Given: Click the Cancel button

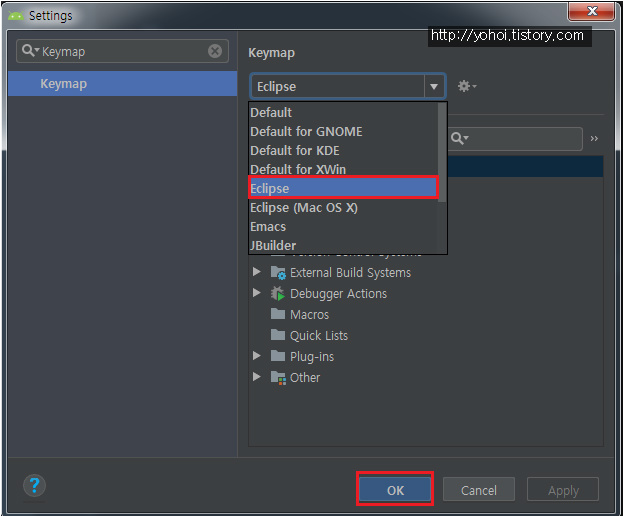Looking at the screenshot, I should coord(479,489).
